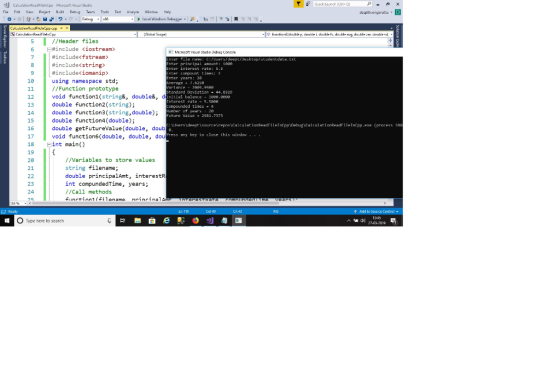Click the green user account avatar

coord(398,12)
